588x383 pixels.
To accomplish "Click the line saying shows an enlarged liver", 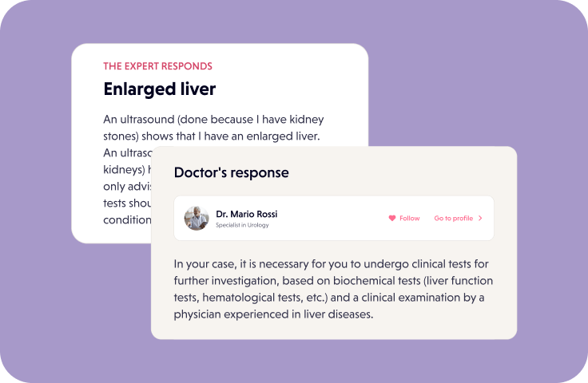I will click(211, 136).
